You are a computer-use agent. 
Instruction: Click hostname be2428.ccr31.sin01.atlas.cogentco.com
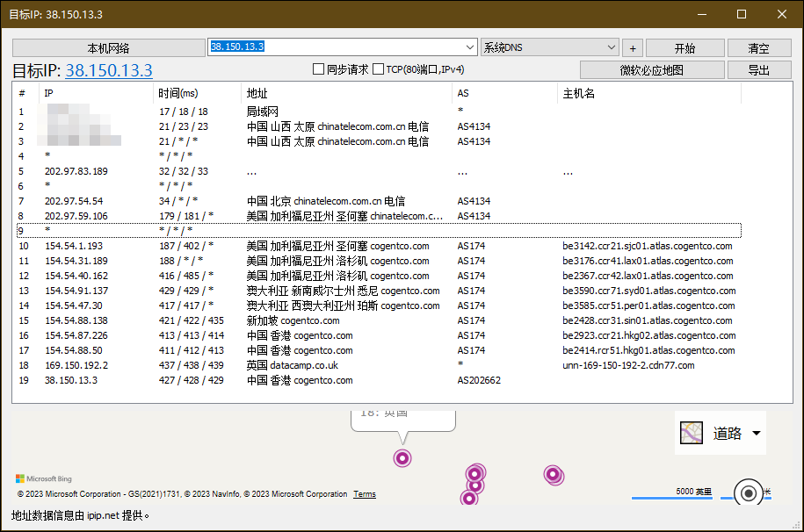click(x=647, y=320)
